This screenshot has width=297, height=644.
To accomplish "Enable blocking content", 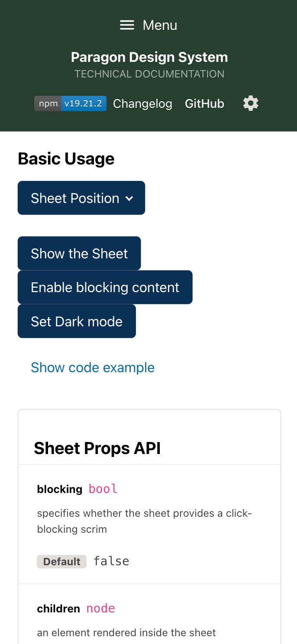I will 105,287.
